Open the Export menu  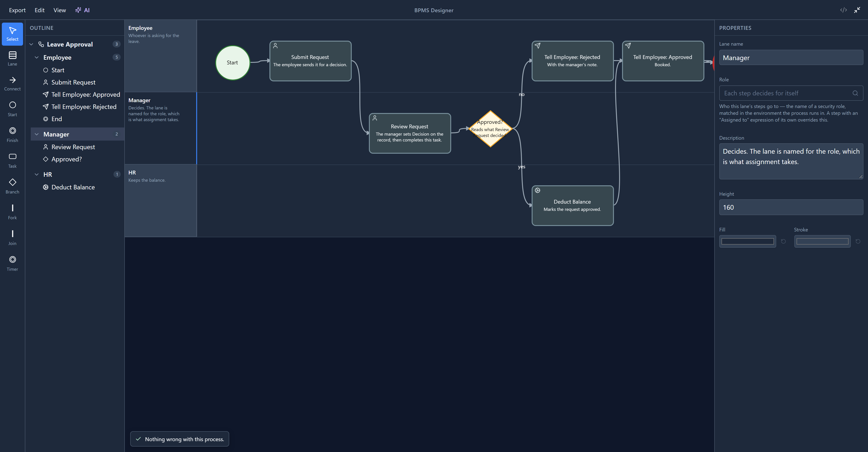(x=17, y=10)
